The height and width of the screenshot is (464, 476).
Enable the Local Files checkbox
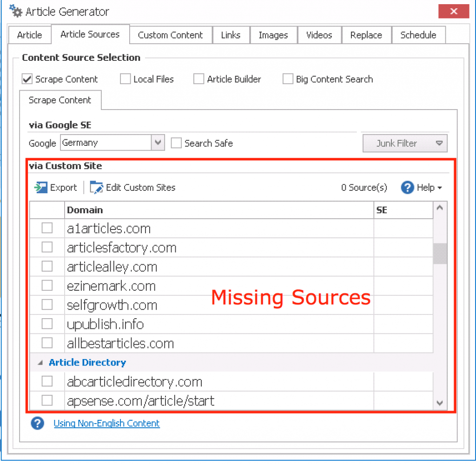pyautogui.click(x=125, y=79)
